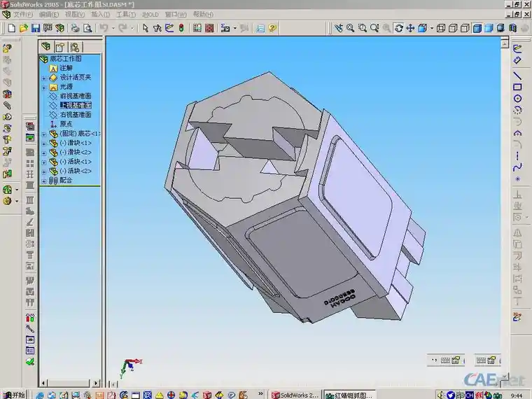Expand the 配合 mates folder
532x399 pixels.
pyautogui.click(x=44, y=181)
